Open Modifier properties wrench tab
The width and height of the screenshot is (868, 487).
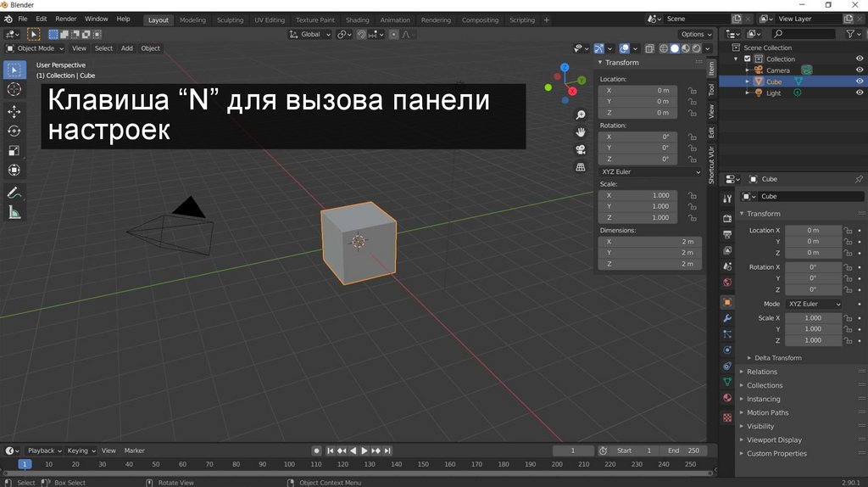[x=727, y=318]
